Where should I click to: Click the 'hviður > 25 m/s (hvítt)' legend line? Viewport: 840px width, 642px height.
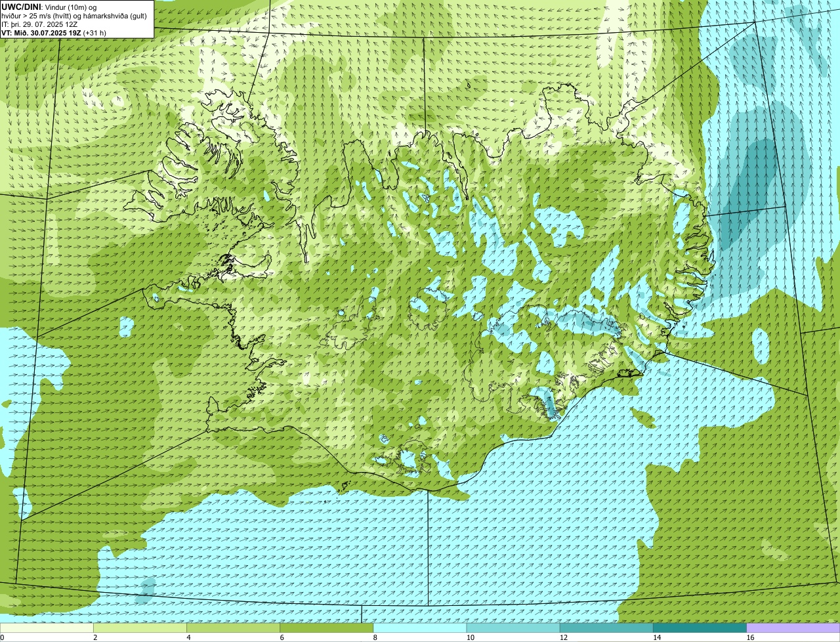(x=75, y=15)
